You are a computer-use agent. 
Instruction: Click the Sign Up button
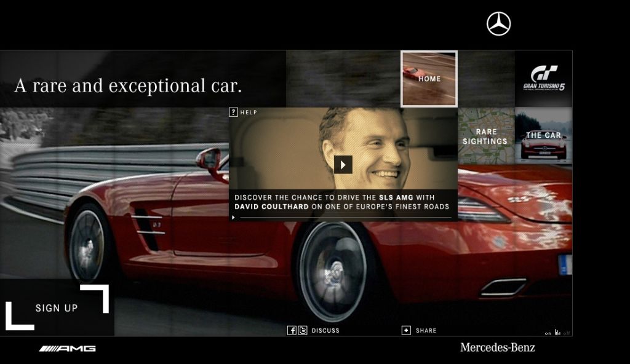[x=57, y=308]
